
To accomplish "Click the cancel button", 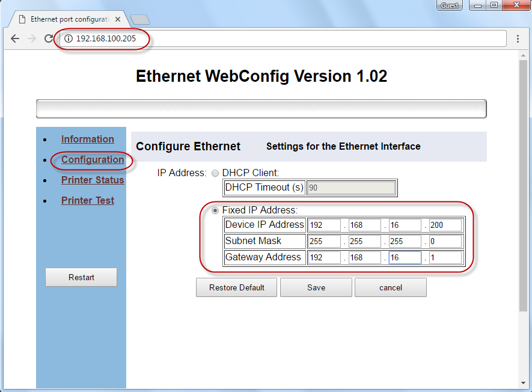I will coord(391,287).
